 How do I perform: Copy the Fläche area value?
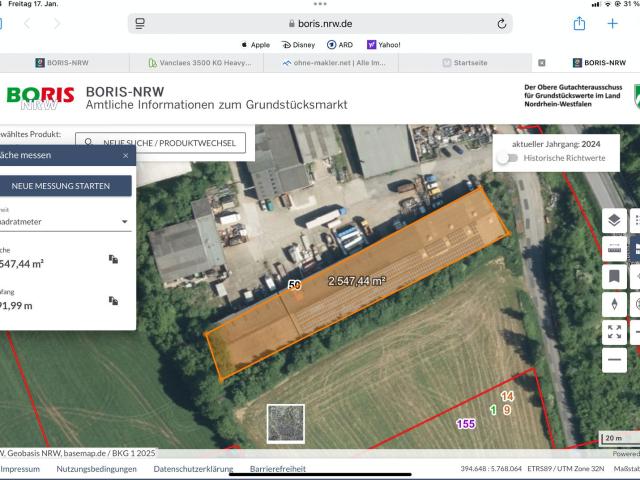tap(114, 259)
